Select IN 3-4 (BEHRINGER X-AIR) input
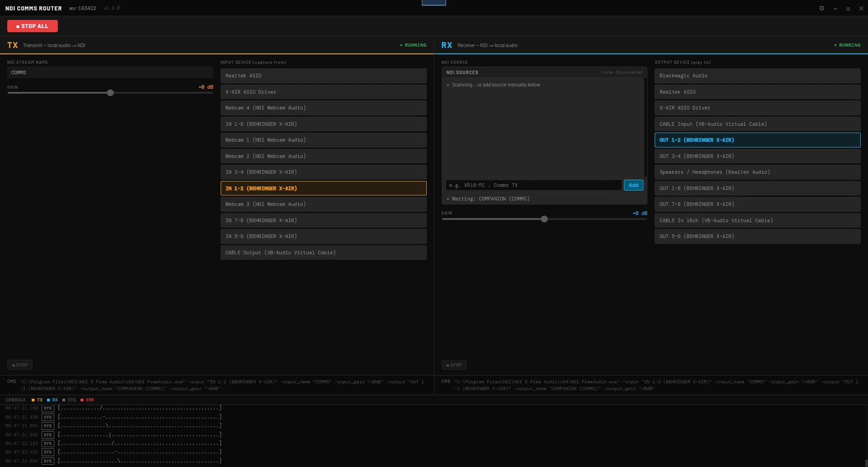The width and height of the screenshot is (868, 467). pyautogui.click(x=323, y=172)
